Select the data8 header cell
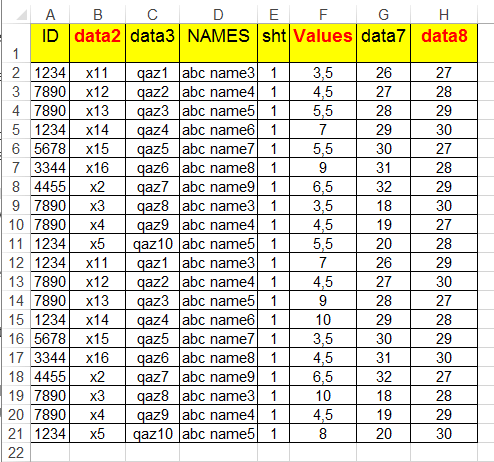Screen dimensions: 494x462 point(444,43)
